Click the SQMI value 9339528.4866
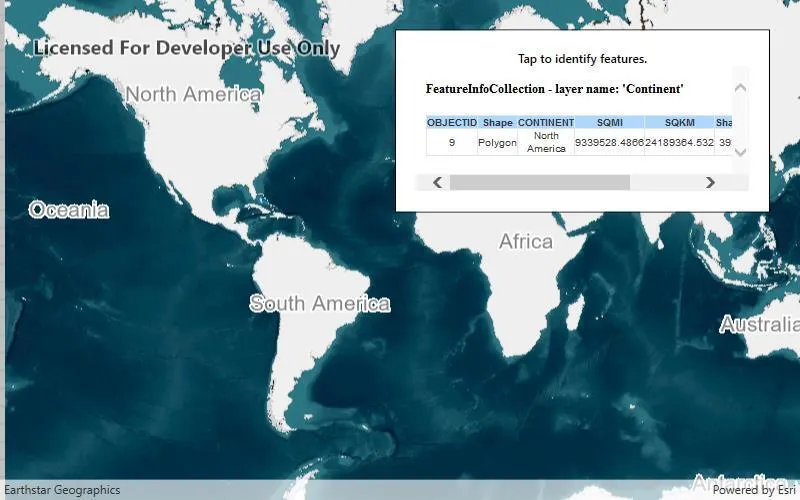This screenshot has width=800, height=500. click(610, 142)
